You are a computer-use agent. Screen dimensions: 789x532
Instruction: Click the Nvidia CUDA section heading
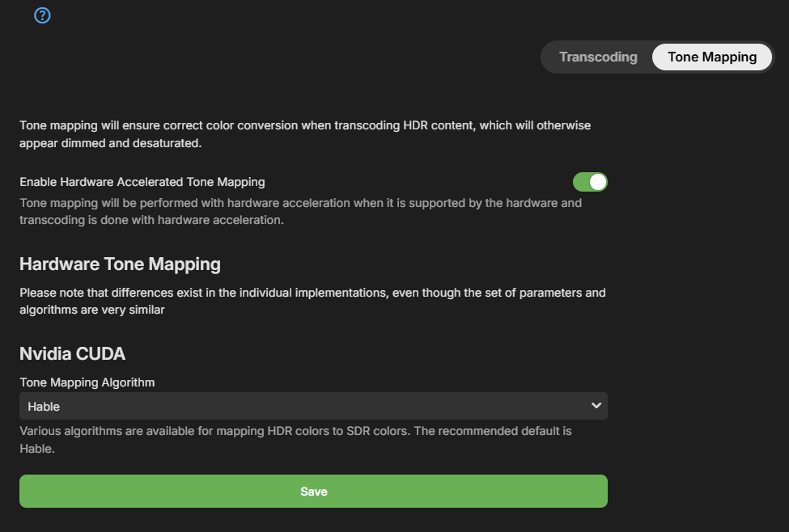pyautogui.click(x=72, y=353)
